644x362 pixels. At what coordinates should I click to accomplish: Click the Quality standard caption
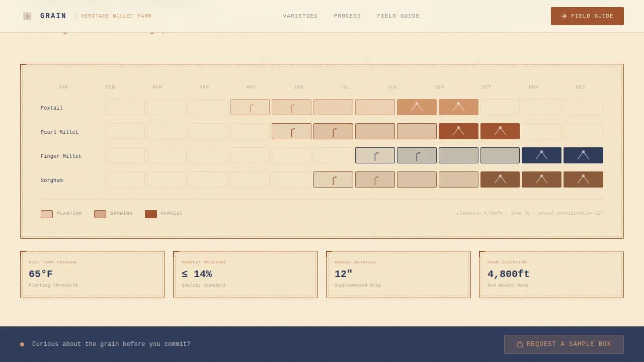[203, 286]
